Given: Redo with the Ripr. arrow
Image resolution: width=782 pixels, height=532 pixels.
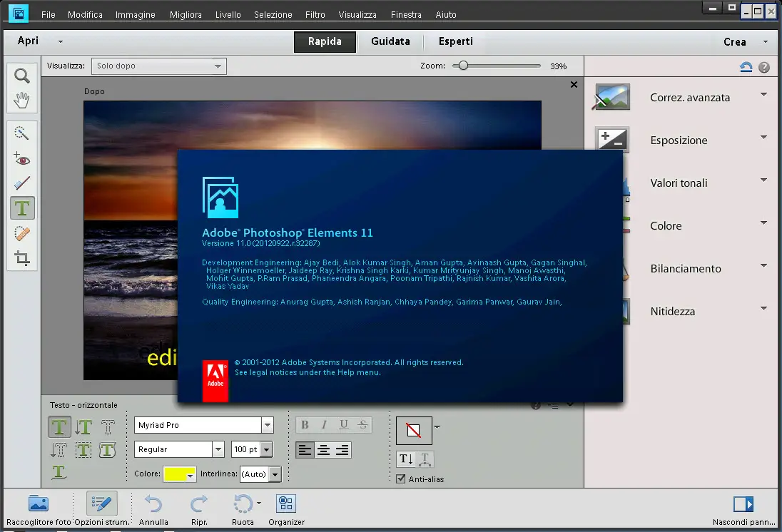Looking at the screenshot, I should [199, 504].
